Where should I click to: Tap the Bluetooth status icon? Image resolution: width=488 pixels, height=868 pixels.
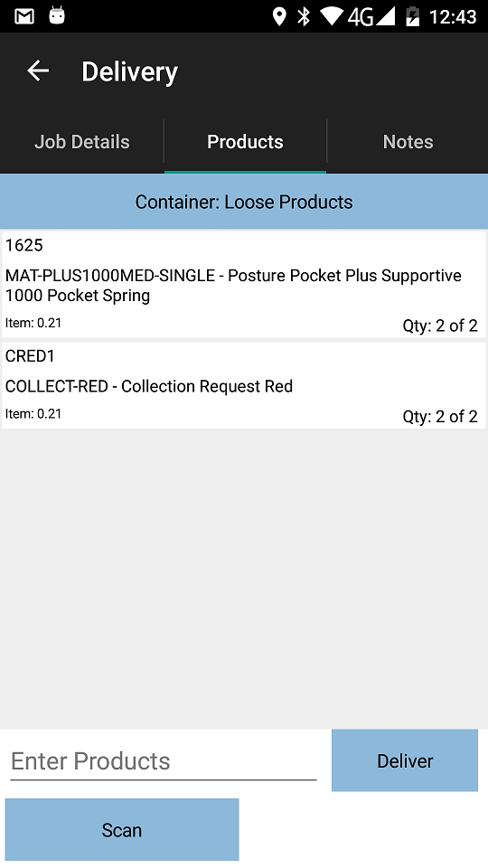pyautogui.click(x=304, y=16)
